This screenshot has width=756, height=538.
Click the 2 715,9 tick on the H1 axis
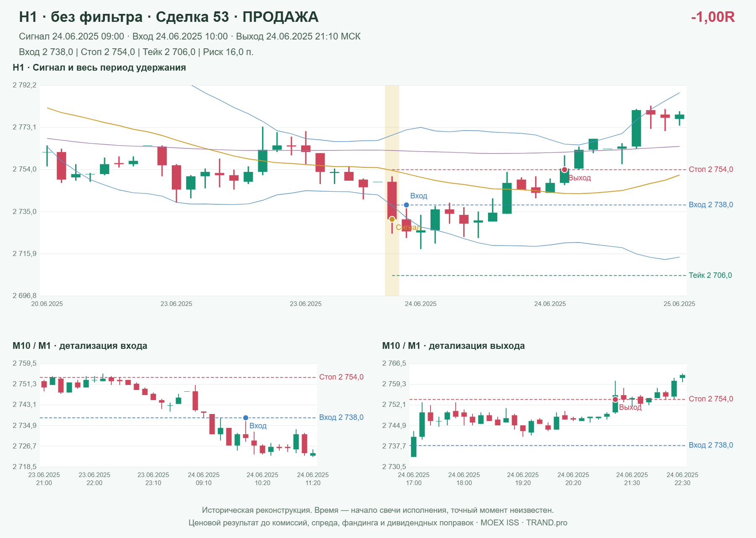coord(24,253)
